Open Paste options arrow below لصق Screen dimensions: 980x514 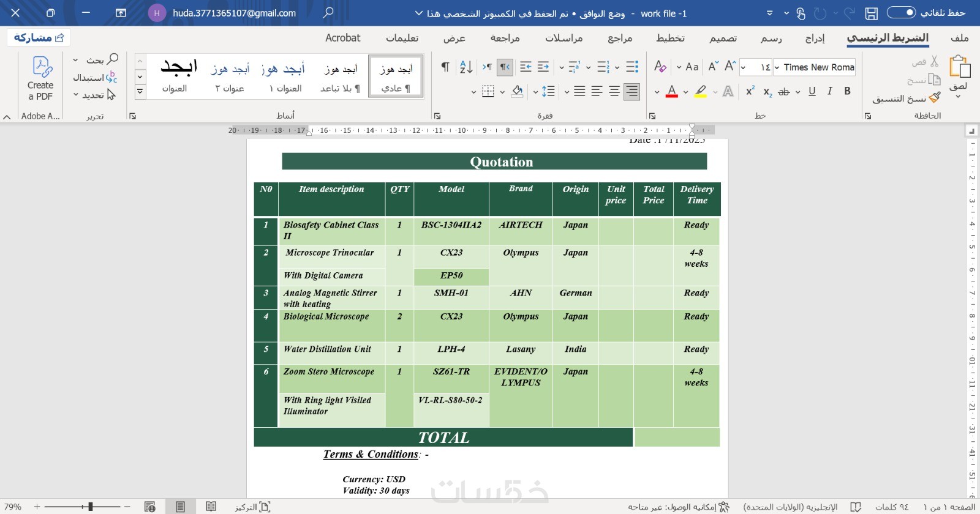point(959,96)
